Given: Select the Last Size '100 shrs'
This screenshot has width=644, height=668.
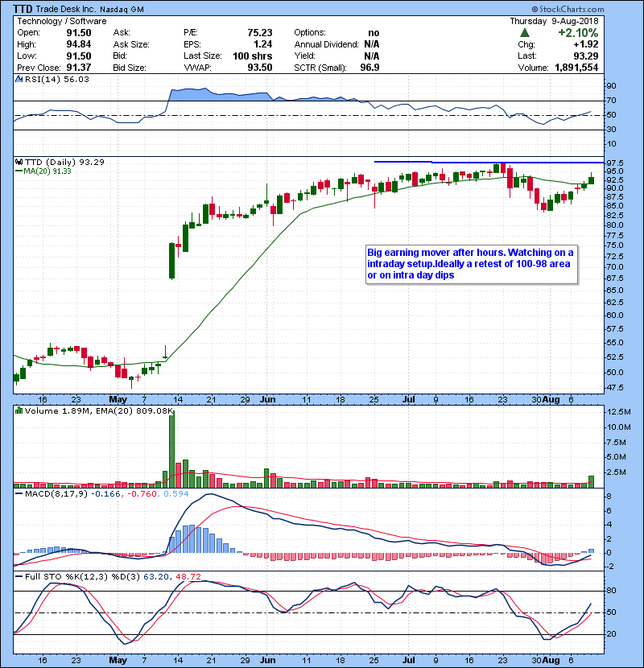Looking at the screenshot, I should (252, 56).
